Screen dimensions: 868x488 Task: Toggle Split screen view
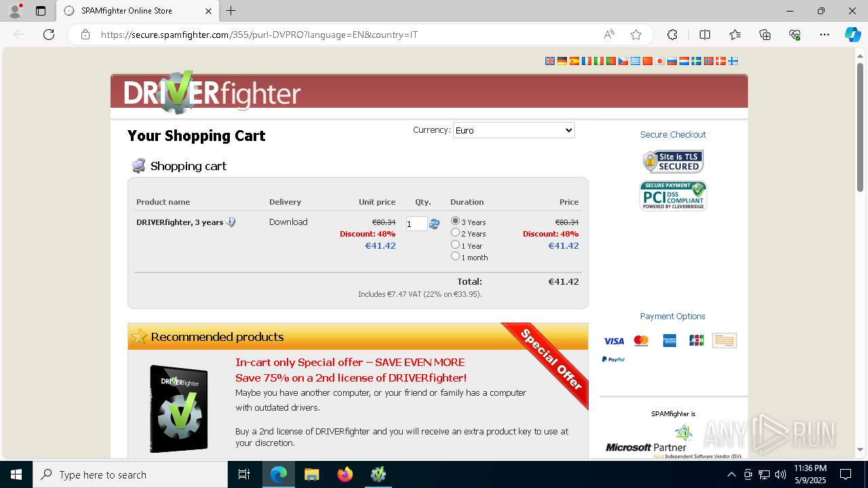[705, 35]
